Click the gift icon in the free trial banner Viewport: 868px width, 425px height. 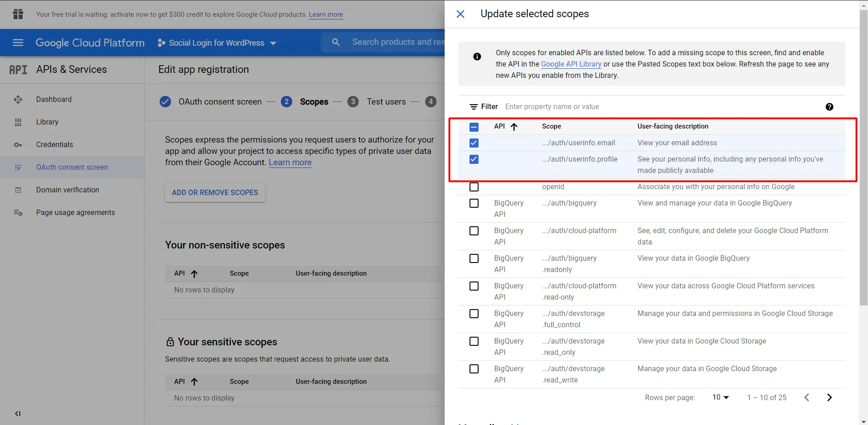[18, 14]
